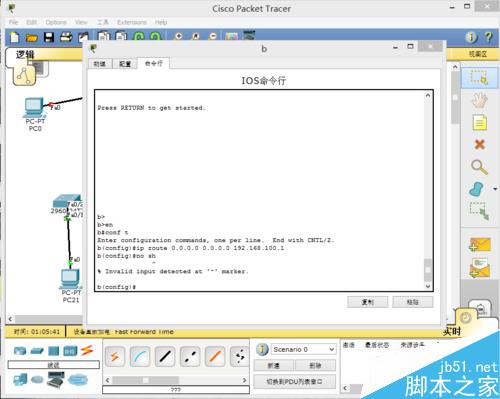The height and width of the screenshot is (399, 500).
Task: Click the right button under Scenario 0
Action: tap(315, 365)
